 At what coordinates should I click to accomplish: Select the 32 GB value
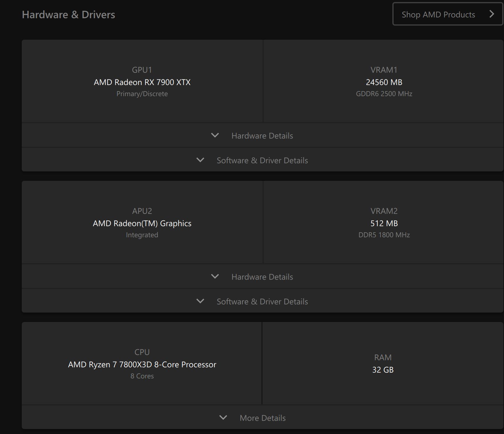pos(383,370)
